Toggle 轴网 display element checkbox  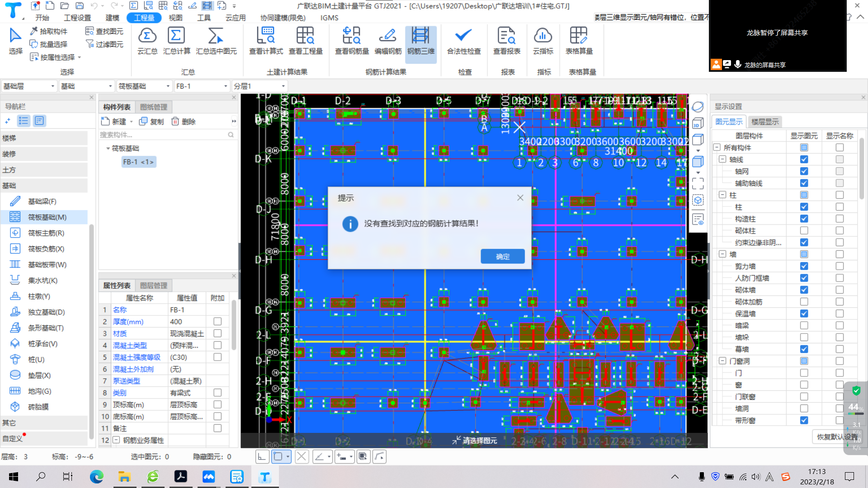click(804, 171)
